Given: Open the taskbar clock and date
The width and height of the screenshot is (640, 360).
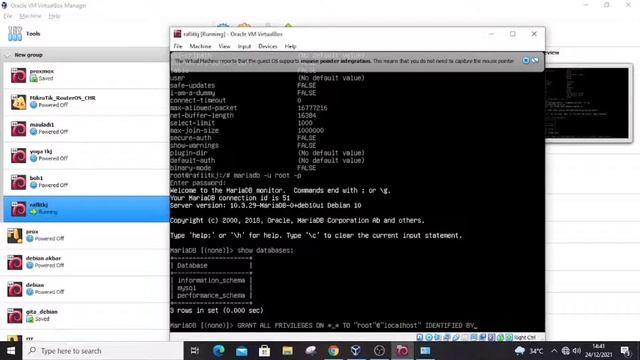Looking at the screenshot, I should point(598,351).
